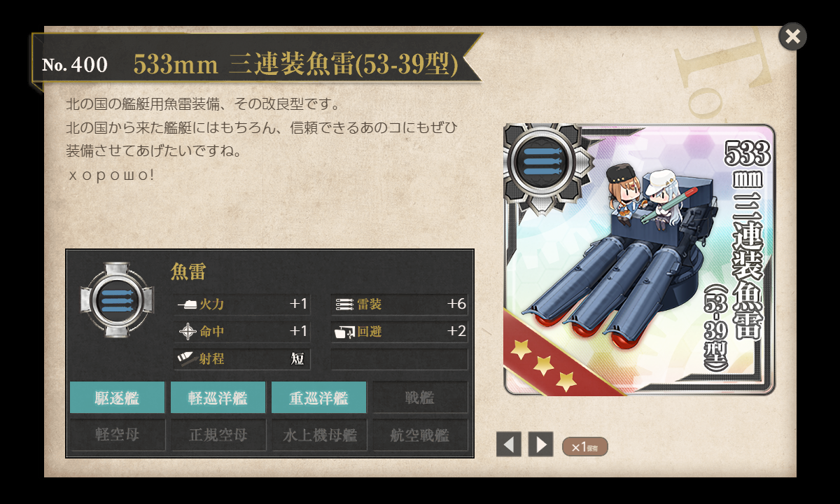Screen dimensions: 840x504
Task: Click the 命中 accuracy crosshair icon
Action: (x=188, y=332)
